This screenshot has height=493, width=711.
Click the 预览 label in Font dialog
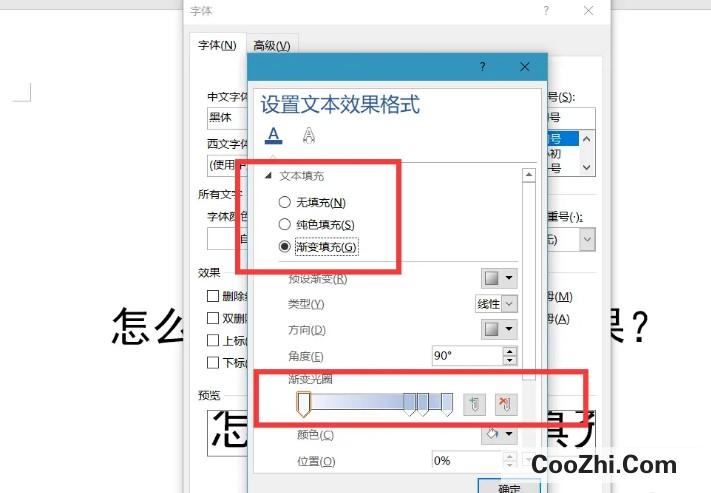pyautogui.click(x=209, y=395)
